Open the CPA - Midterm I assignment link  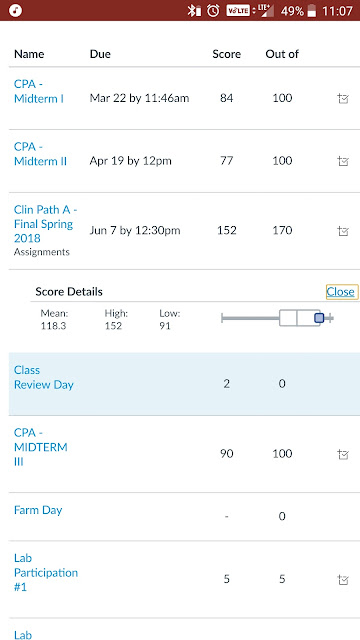point(39,91)
